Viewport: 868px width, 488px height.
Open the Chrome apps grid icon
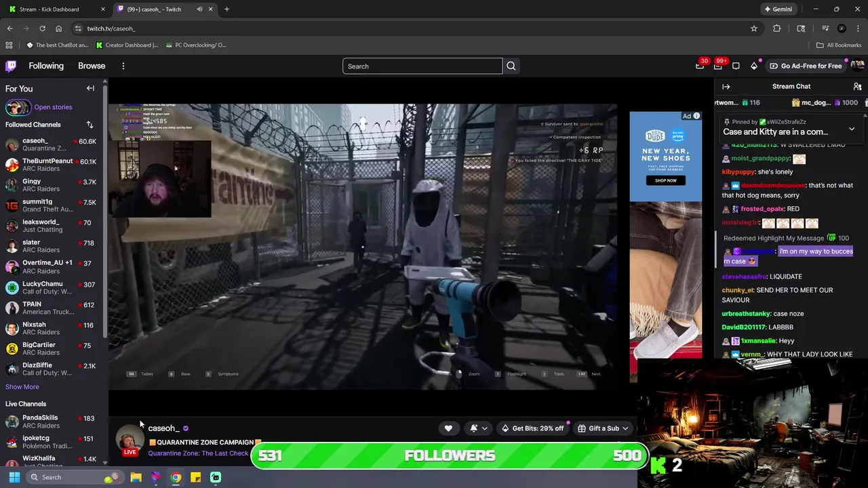[9, 45]
